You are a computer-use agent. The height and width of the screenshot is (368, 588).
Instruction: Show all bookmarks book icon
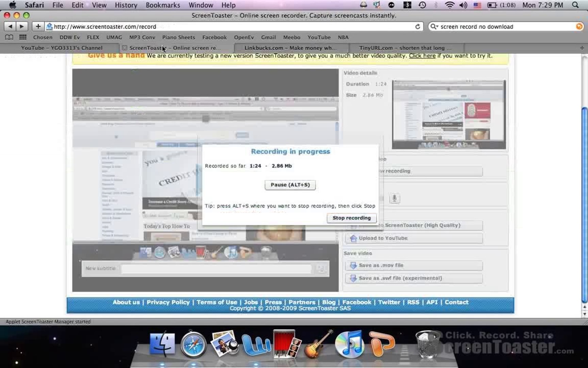(9, 37)
